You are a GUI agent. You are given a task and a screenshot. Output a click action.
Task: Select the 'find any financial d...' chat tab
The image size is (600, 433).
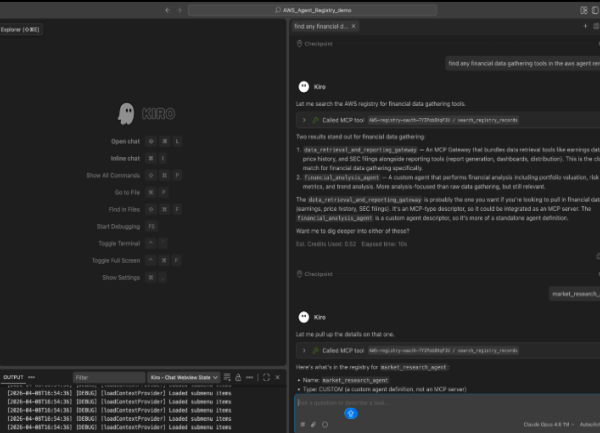321,26
